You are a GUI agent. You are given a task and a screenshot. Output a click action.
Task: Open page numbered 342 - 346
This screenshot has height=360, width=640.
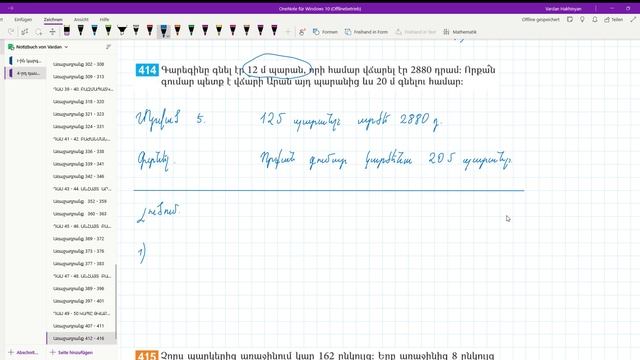(x=81, y=176)
